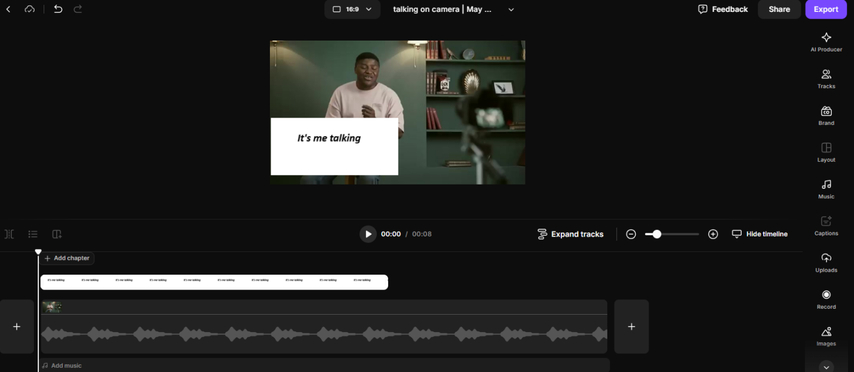Select the video clip thumbnail in timeline
The width and height of the screenshot is (854, 372).
point(52,307)
